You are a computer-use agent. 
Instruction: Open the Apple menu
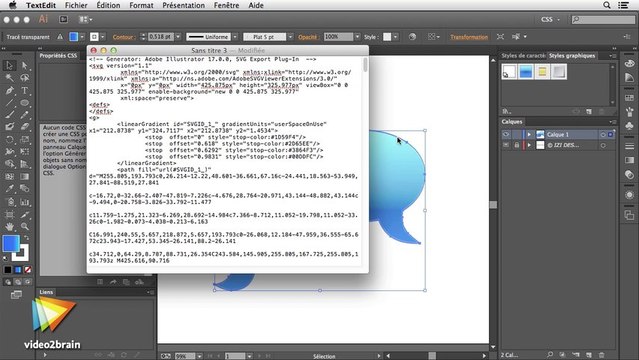tap(13, 5)
